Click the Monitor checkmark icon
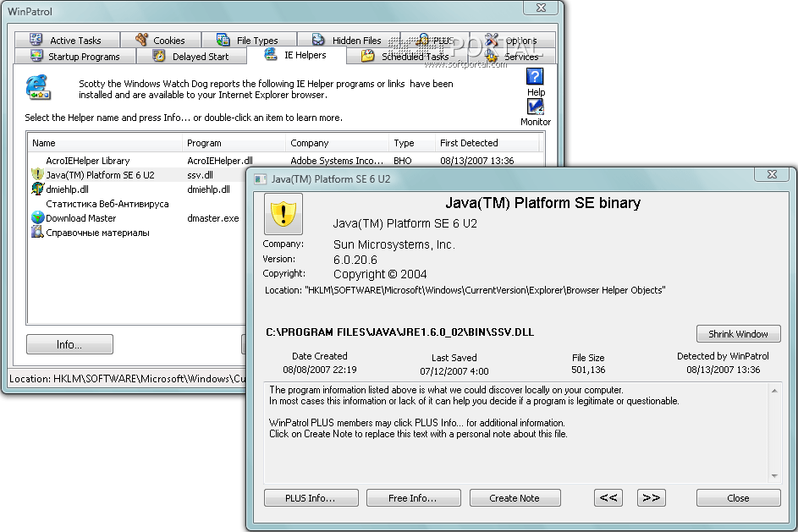The height and width of the screenshot is (532, 798). (536, 107)
